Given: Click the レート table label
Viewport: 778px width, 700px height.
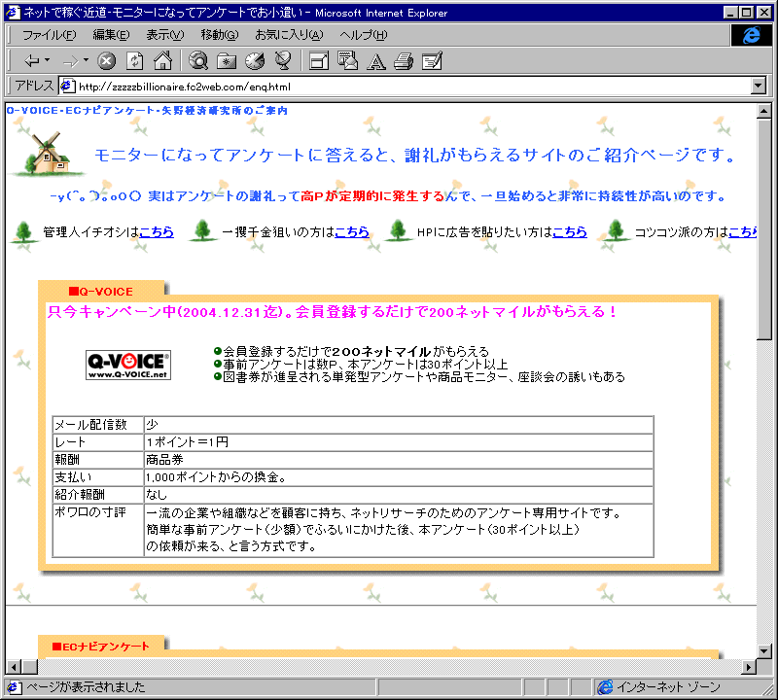Looking at the screenshot, I should click(70, 442).
